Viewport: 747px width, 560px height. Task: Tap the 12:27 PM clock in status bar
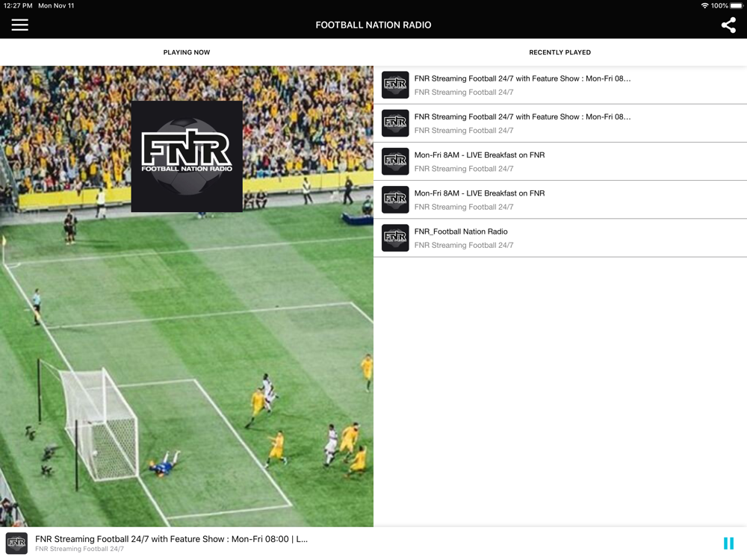tap(18, 6)
